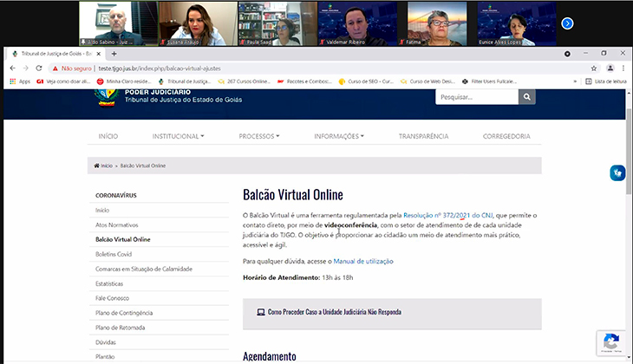Select Aldo Sabino's video thumbnail
This screenshot has width=633, height=364.
119,23
